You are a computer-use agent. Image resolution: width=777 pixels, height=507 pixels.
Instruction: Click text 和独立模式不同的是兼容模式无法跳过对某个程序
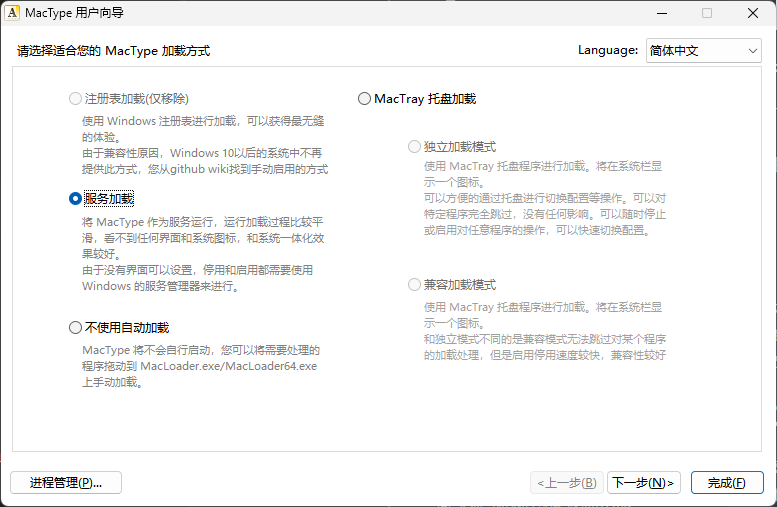[x=545, y=339]
